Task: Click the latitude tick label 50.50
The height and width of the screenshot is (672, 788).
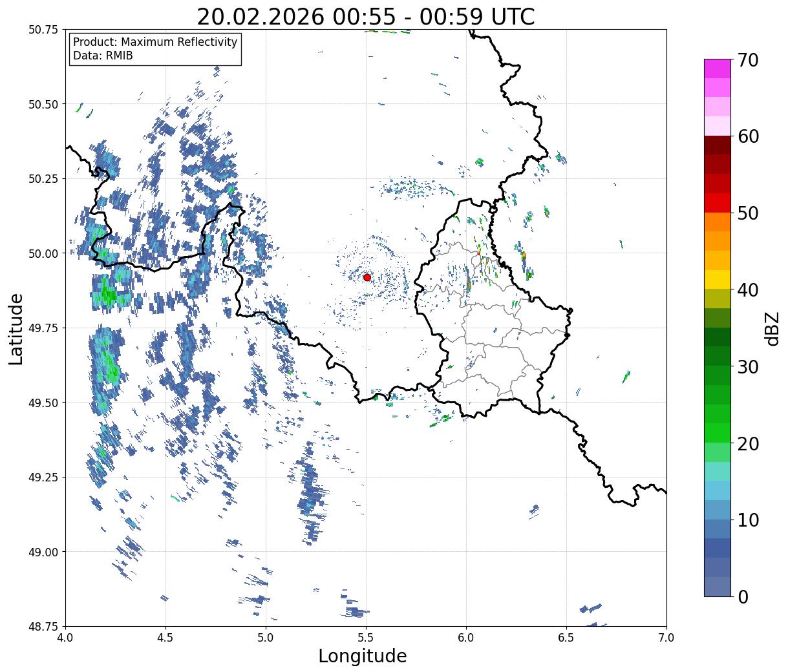Action: (x=43, y=104)
